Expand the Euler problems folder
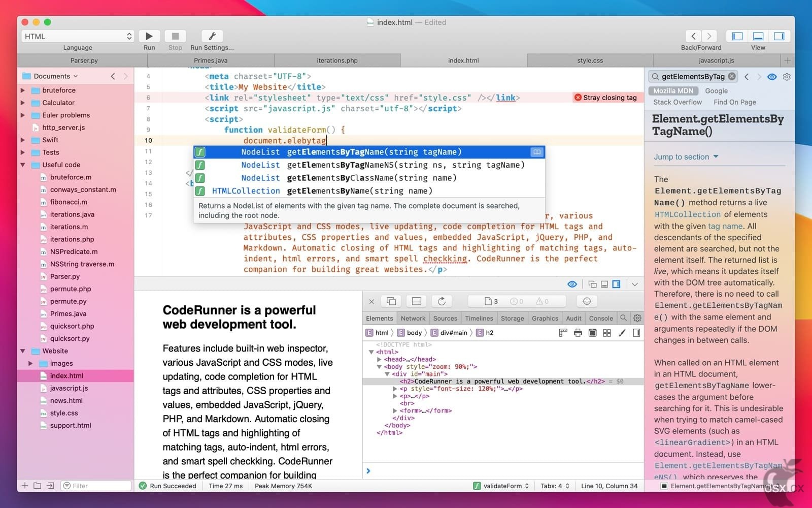 (23, 115)
